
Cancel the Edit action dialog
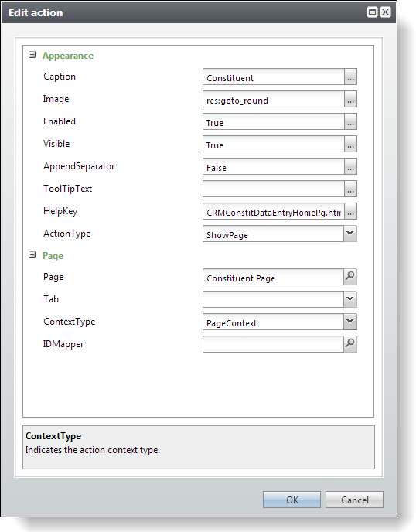coord(355,500)
